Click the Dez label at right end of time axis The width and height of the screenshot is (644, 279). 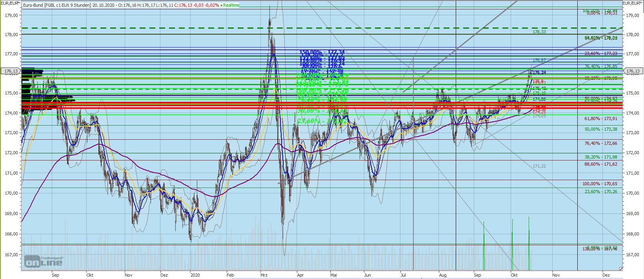606,275
